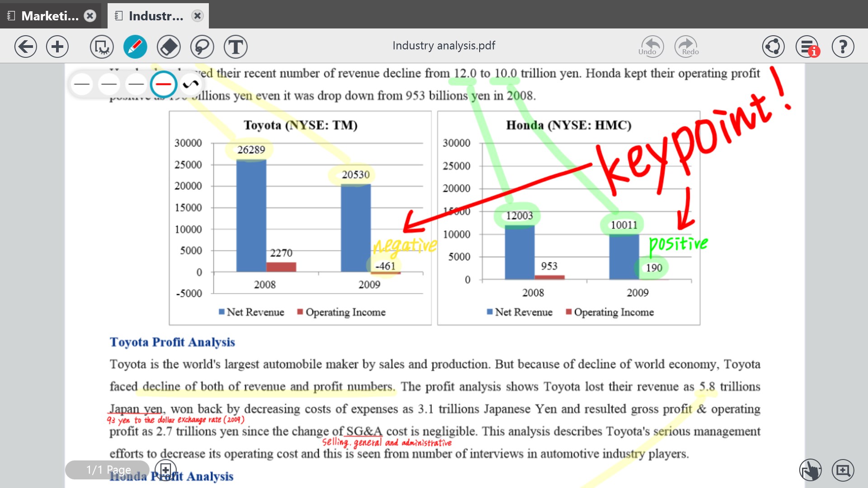Select the eraser tool
The width and height of the screenshot is (868, 488).
click(169, 47)
